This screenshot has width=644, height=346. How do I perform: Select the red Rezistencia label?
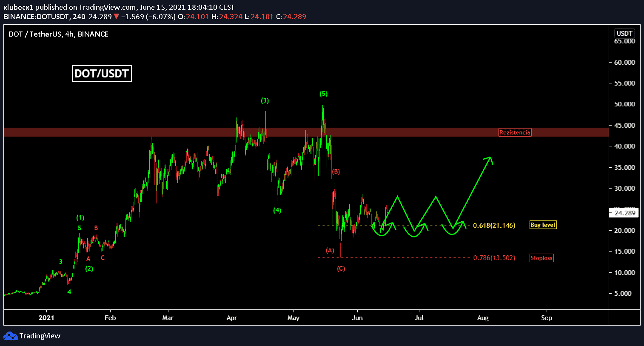[515, 132]
